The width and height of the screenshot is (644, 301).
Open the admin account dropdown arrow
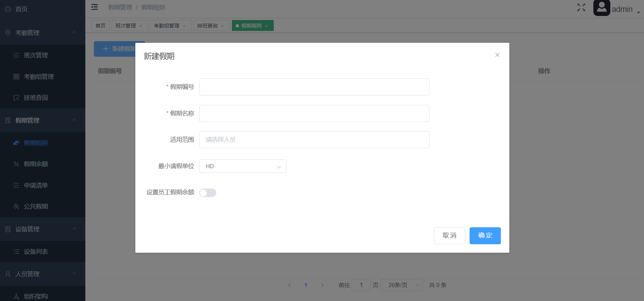[x=639, y=12]
